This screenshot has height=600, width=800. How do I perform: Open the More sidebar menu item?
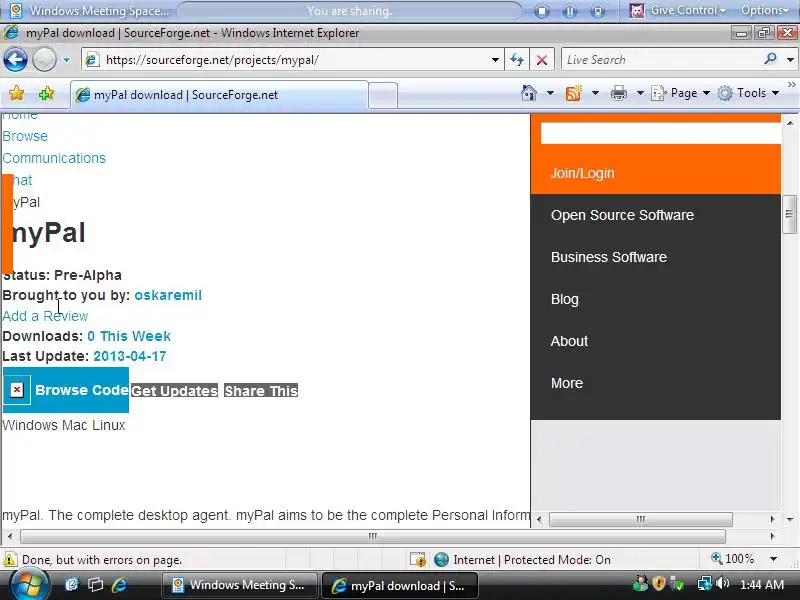[x=566, y=383]
